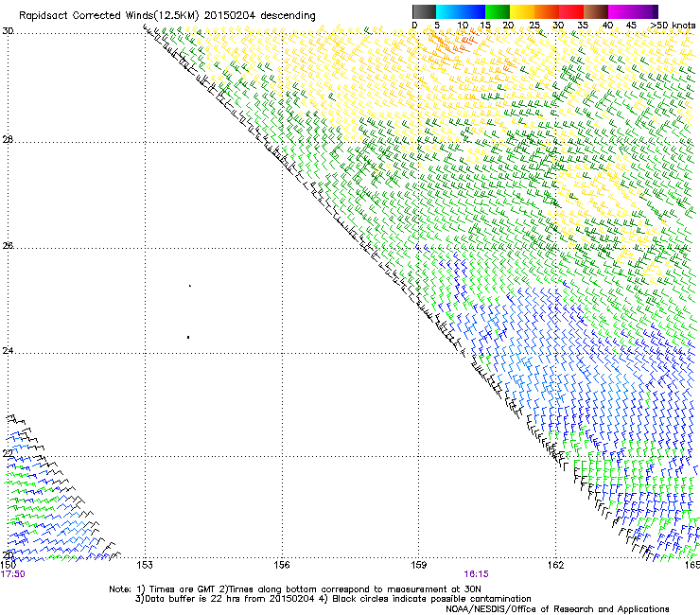Viewport: 700px width, 615px height.
Task: Click the legend label 25
Action: click(x=534, y=26)
